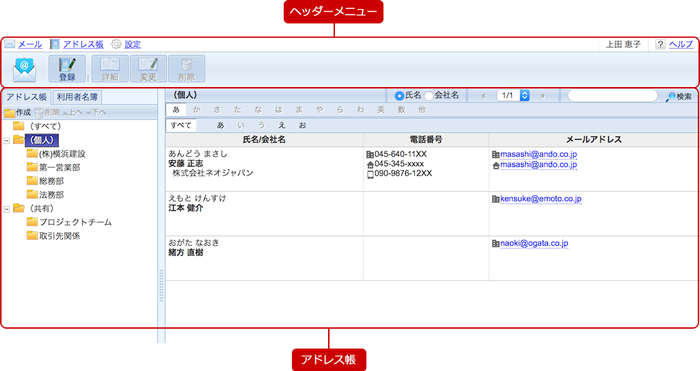This screenshot has height=371, width=700.
Task: Select the か kana index tab
Action: tap(196, 110)
